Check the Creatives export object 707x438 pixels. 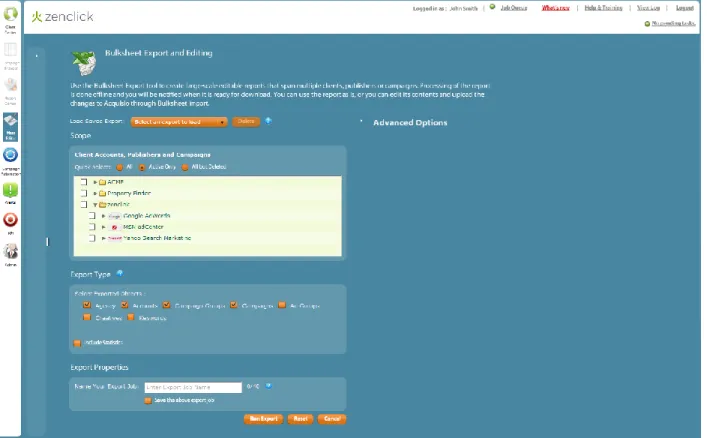coord(87,317)
